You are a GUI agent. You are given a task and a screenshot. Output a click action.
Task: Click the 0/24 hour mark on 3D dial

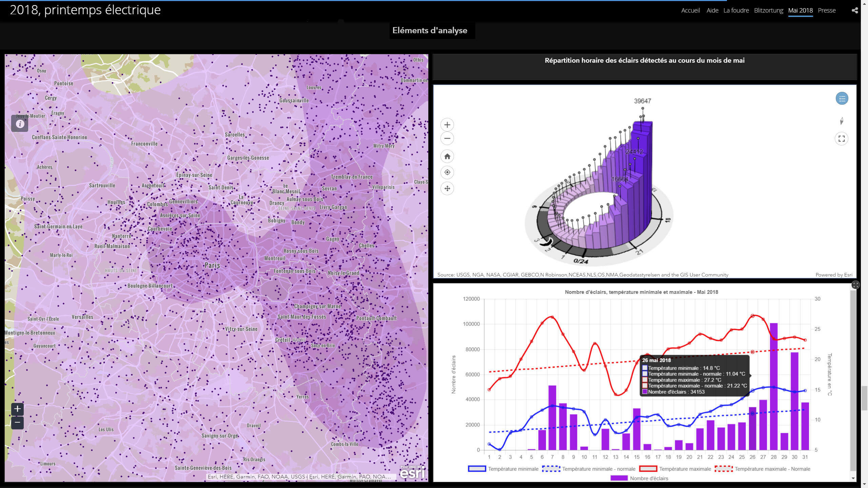tap(581, 261)
